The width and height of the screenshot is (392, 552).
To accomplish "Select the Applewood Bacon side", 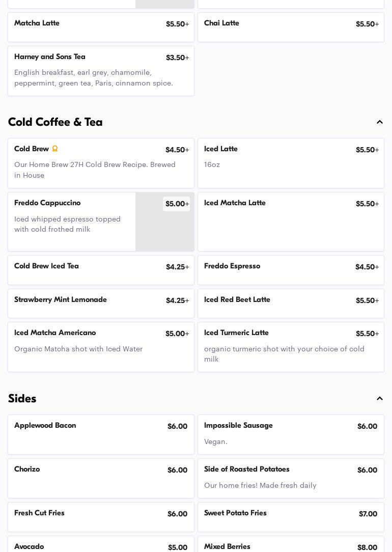I will click(101, 434).
